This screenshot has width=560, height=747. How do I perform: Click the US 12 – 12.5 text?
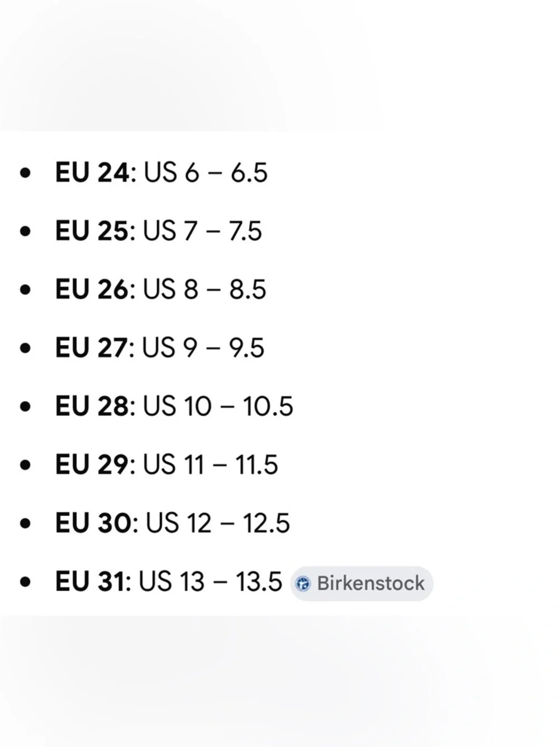click(218, 523)
